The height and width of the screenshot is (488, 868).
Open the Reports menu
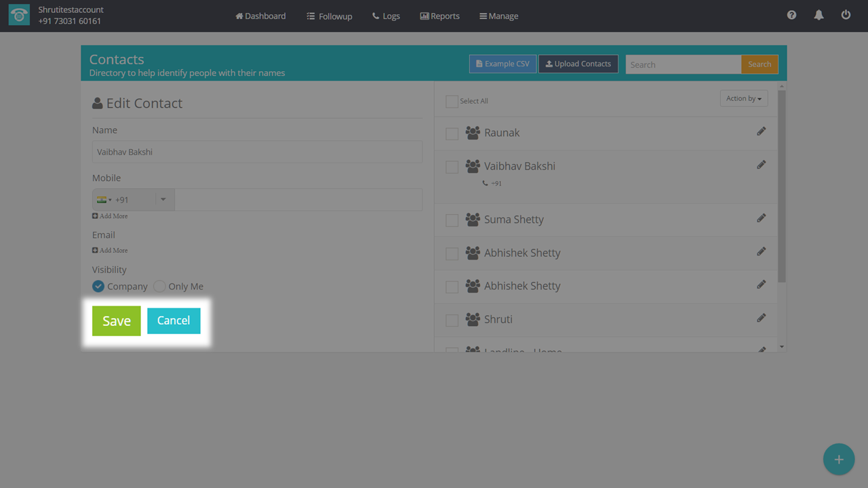click(439, 16)
